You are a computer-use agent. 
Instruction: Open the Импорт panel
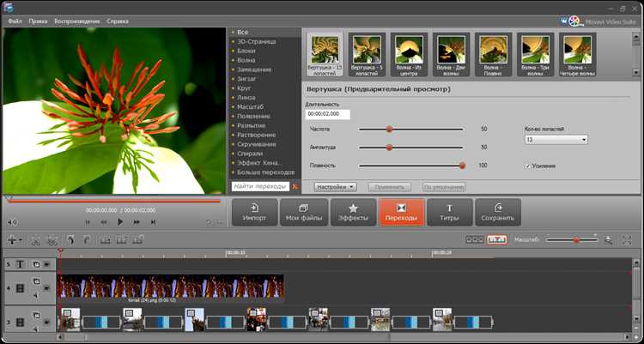(255, 212)
